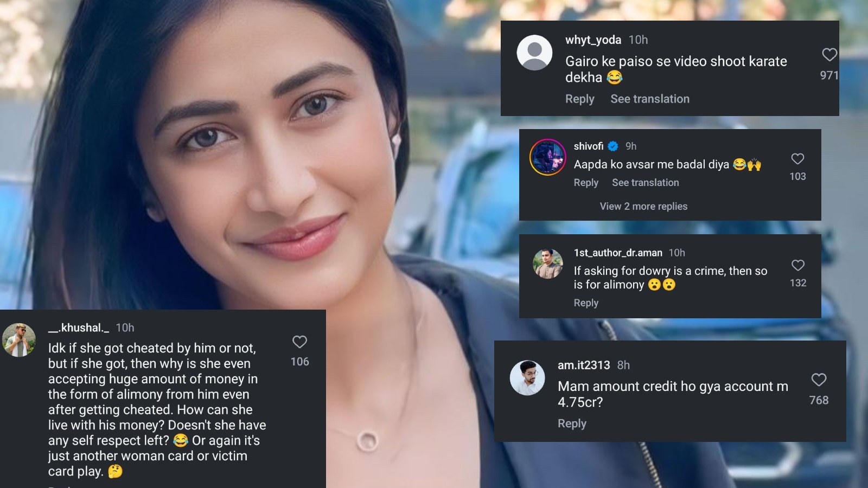
Task: Like whyt_yoda's comment with heart icon
Action: click(x=829, y=54)
